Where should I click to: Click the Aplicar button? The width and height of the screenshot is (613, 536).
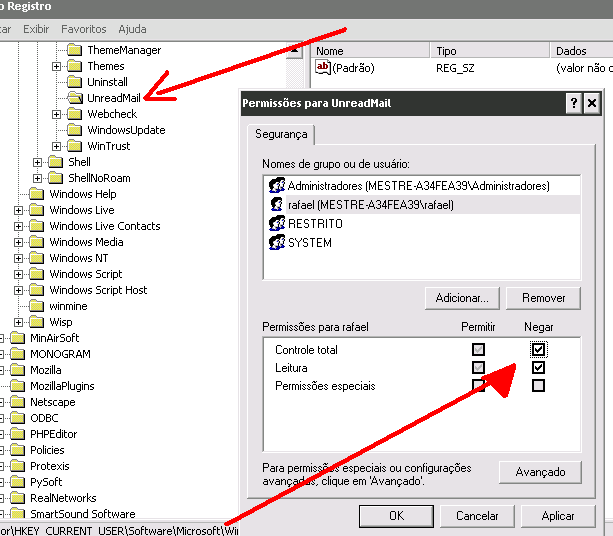(557, 516)
